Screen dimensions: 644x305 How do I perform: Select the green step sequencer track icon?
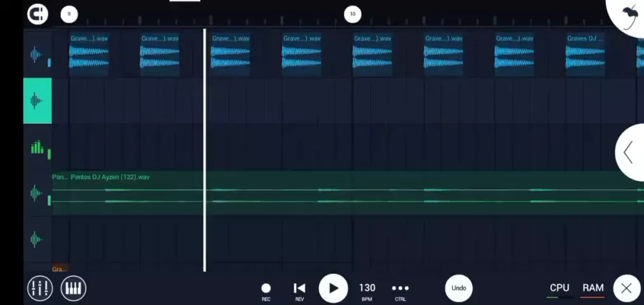tap(37, 147)
